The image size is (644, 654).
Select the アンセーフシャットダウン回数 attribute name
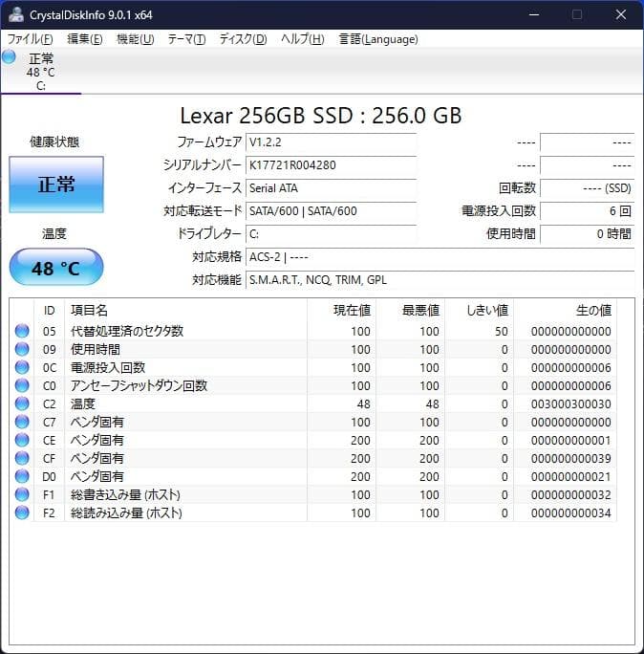pyautogui.click(x=139, y=385)
